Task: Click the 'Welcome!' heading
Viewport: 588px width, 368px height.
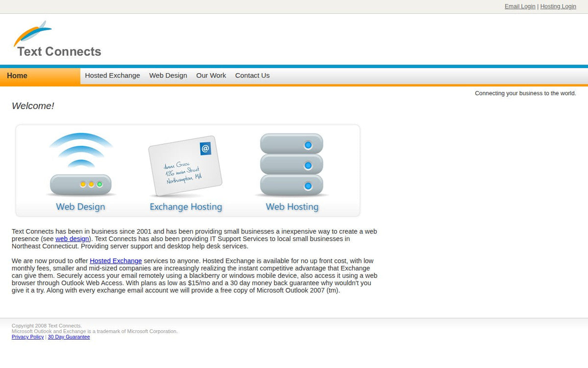Action: [33, 106]
